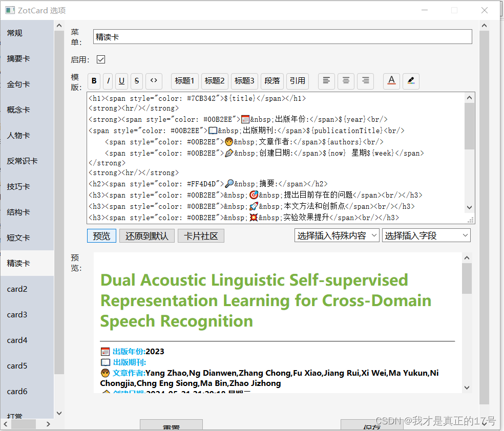
Task: Select 短文卡 in the sidebar
Action: 27,238
